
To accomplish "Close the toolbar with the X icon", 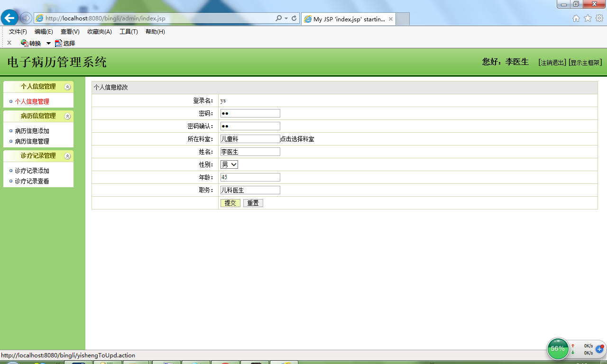I will 9,43.
